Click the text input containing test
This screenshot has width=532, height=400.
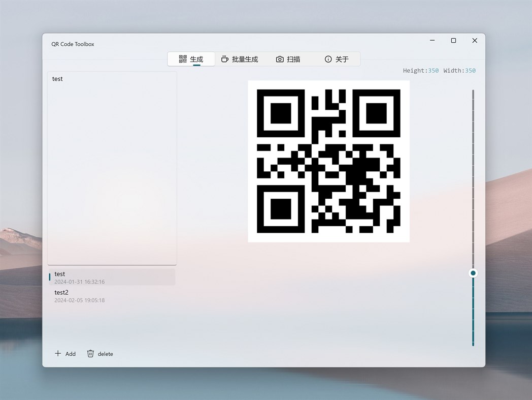click(x=112, y=168)
